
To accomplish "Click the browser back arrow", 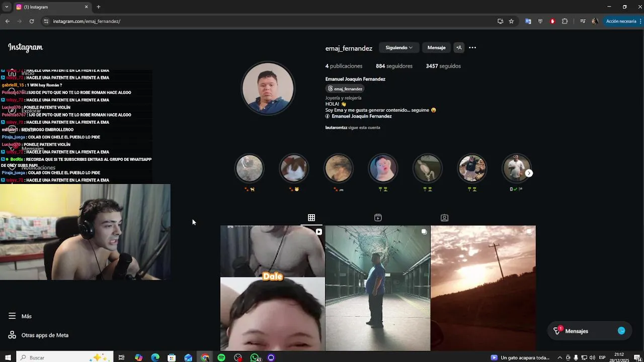I will click(x=8, y=21).
